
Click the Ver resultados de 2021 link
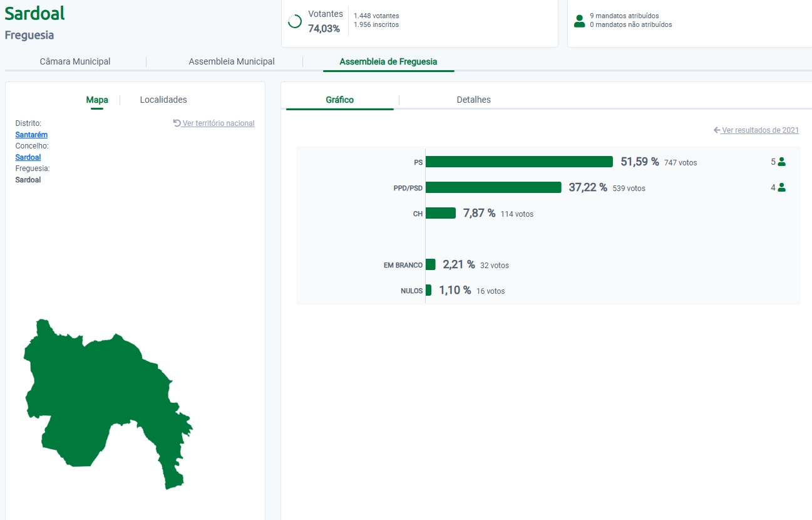click(x=760, y=130)
